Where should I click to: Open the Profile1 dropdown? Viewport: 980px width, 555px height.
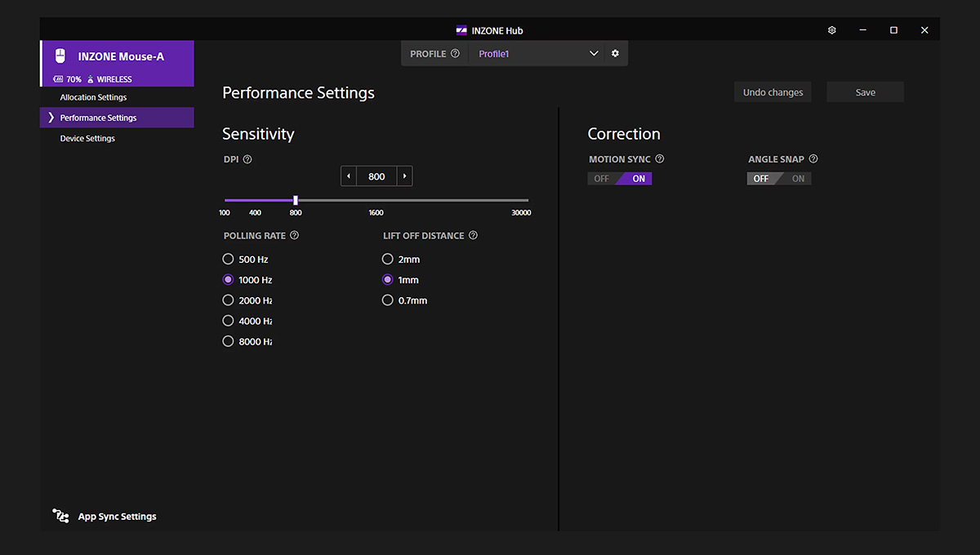536,54
